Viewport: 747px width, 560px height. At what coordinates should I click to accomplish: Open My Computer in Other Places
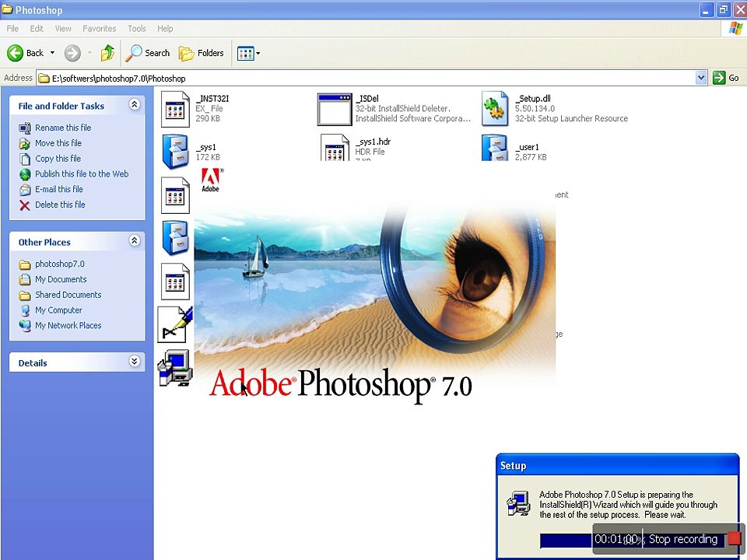pyautogui.click(x=58, y=310)
